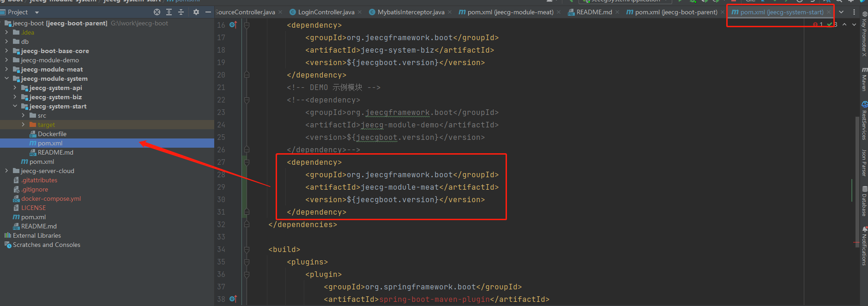Screen dimensions: 868x306
Task: Select .gitattributes file
Action: coord(35,180)
